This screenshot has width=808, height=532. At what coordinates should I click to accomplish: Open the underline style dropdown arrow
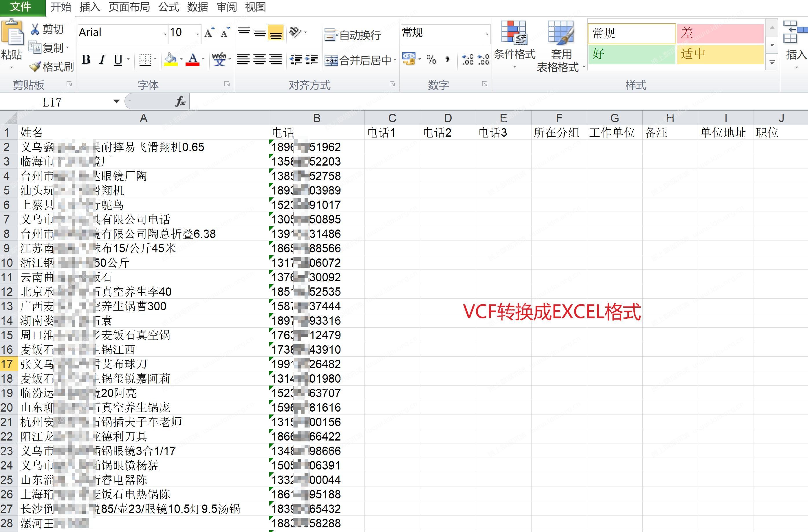pyautogui.click(x=128, y=60)
